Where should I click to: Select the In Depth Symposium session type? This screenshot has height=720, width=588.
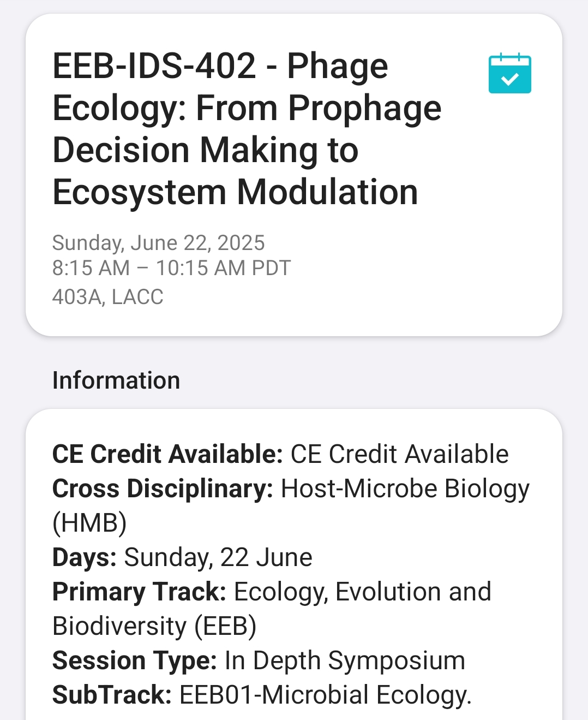[x=345, y=661]
